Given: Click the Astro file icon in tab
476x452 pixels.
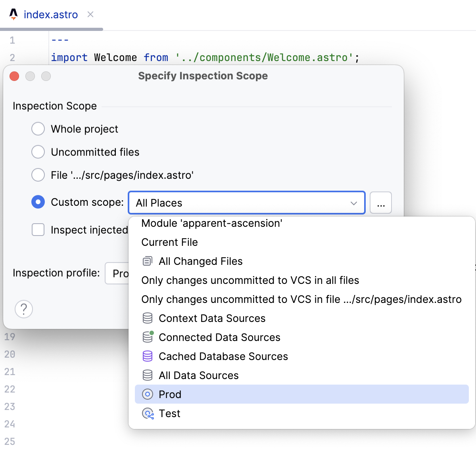Looking at the screenshot, I should pos(13,15).
